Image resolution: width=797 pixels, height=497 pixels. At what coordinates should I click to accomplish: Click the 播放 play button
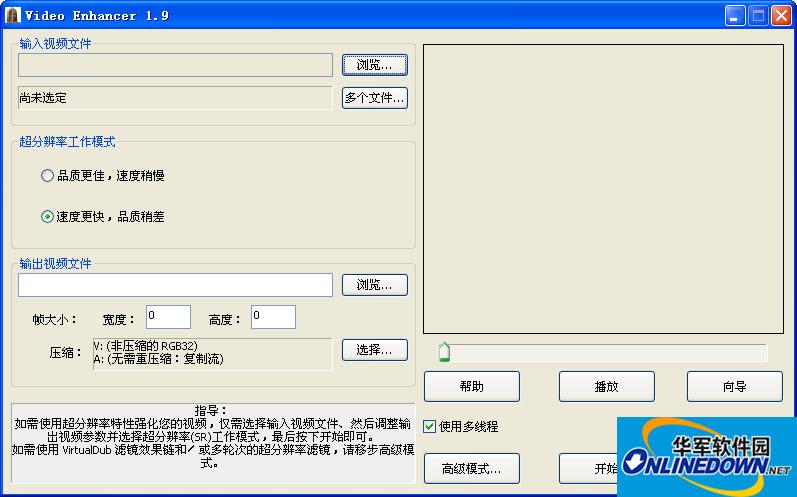tap(606, 386)
